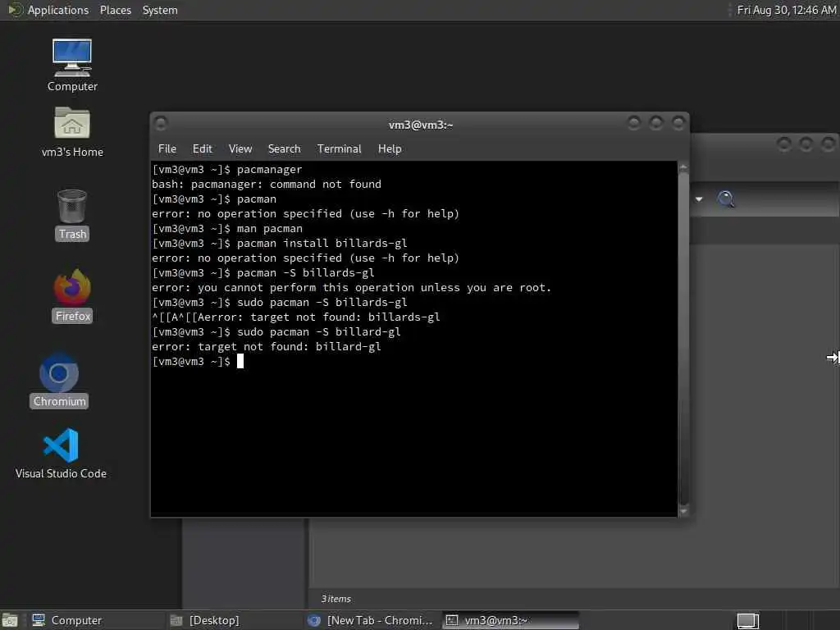
Task: Launch Firefox from the desktop
Action: pyautogui.click(x=72, y=295)
